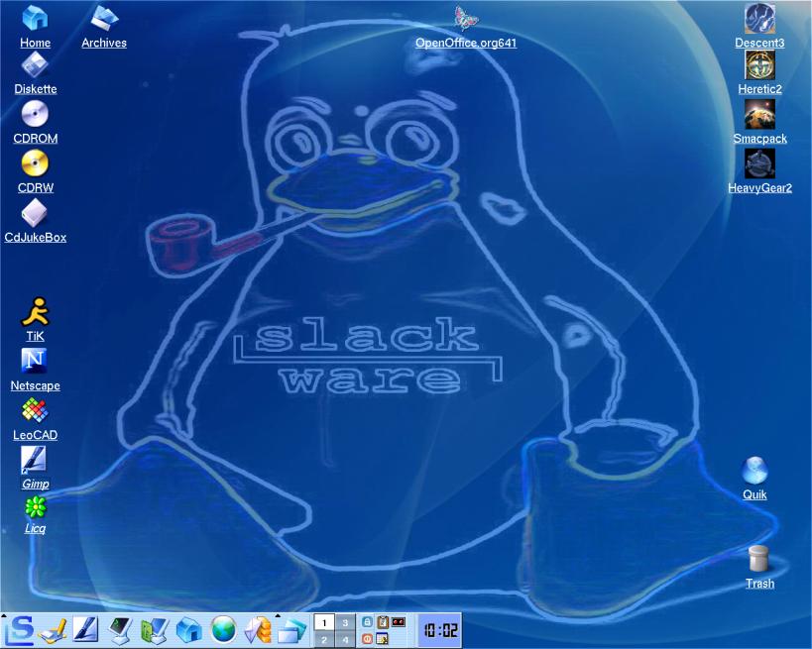Click the Quik text label
The height and width of the screenshot is (649, 812).
pos(754,494)
